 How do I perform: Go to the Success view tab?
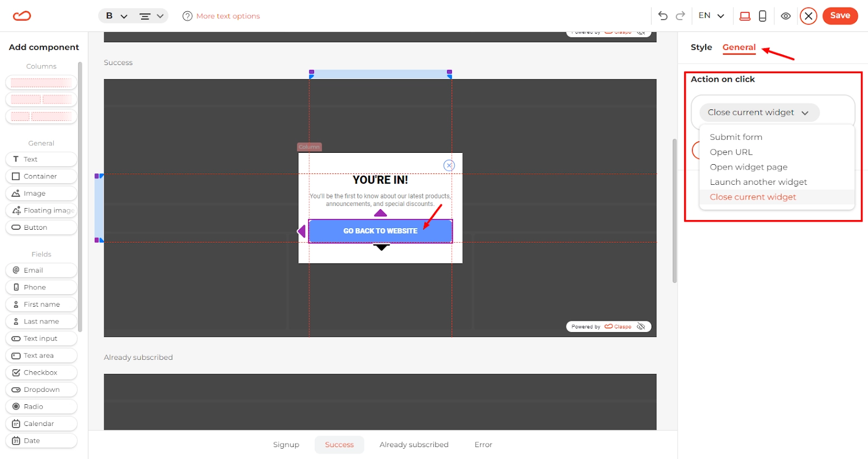(339, 445)
